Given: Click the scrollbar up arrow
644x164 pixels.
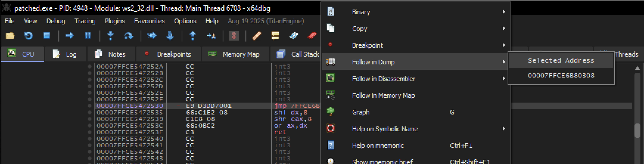Looking at the screenshot, I should [x=637, y=68].
